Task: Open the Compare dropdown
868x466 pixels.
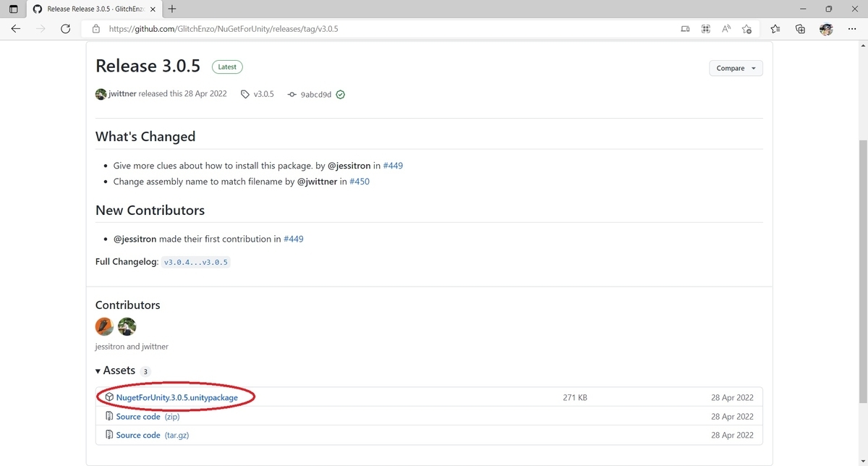Action: pyautogui.click(x=736, y=68)
